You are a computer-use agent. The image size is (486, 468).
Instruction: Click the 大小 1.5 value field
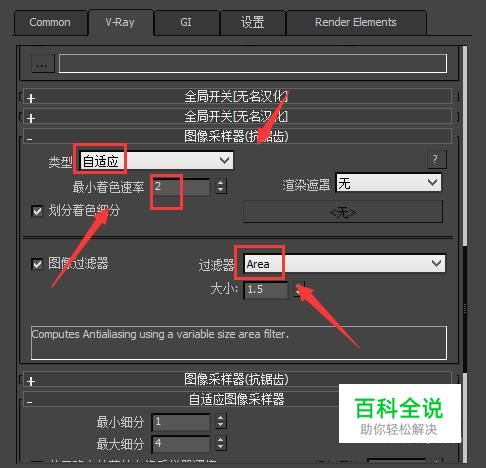pyautogui.click(x=266, y=290)
